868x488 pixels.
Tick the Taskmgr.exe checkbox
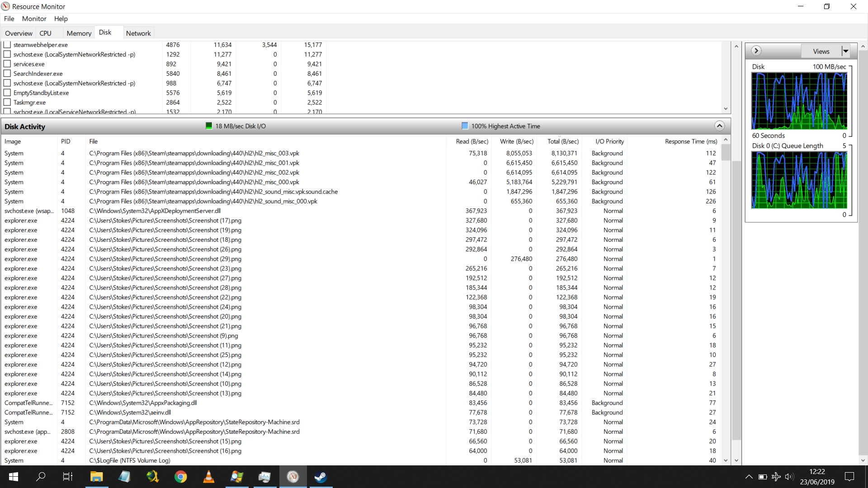7,102
